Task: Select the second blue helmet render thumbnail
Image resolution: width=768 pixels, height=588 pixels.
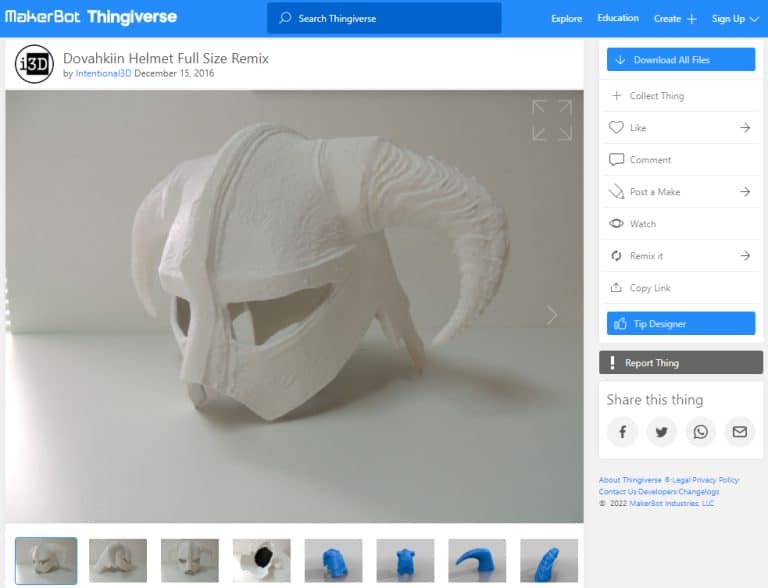Action: [x=405, y=561]
